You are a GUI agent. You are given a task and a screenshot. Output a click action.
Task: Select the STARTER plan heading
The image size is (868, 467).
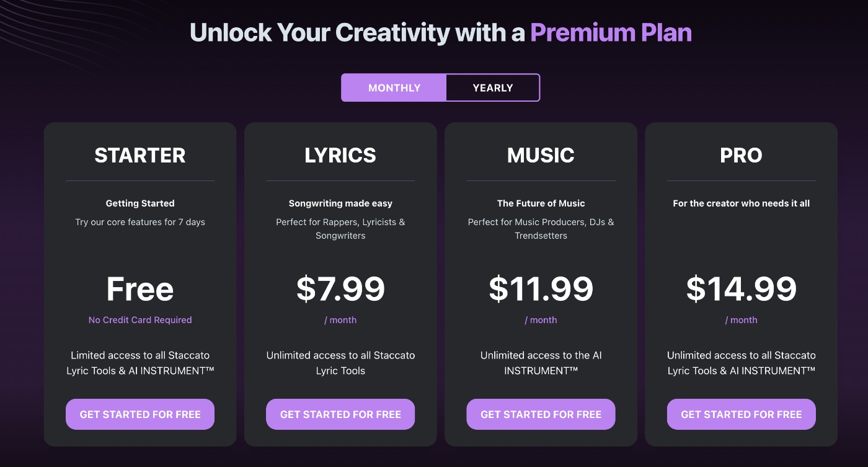139,155
